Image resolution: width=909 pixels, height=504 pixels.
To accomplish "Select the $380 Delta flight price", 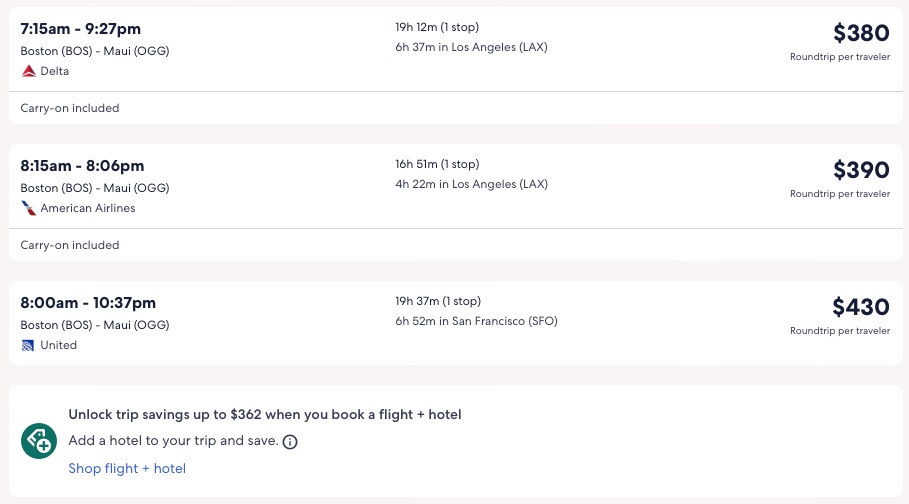I will pos(860,33).
